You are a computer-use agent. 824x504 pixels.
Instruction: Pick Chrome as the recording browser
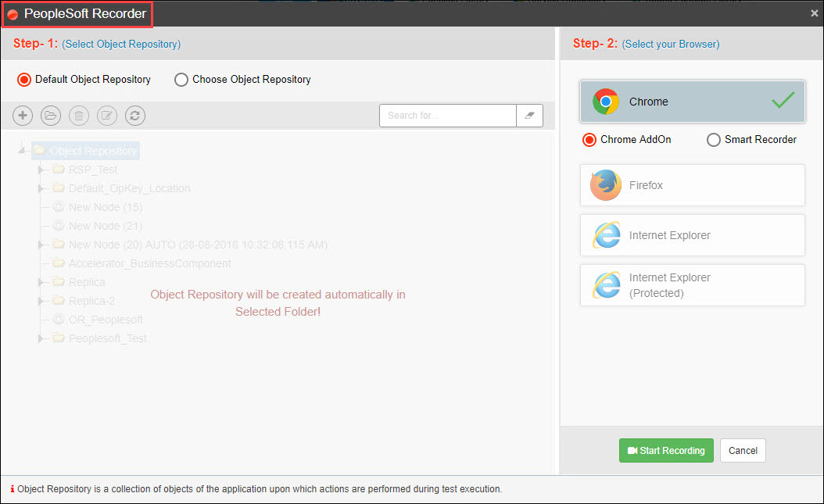point(692,102)
